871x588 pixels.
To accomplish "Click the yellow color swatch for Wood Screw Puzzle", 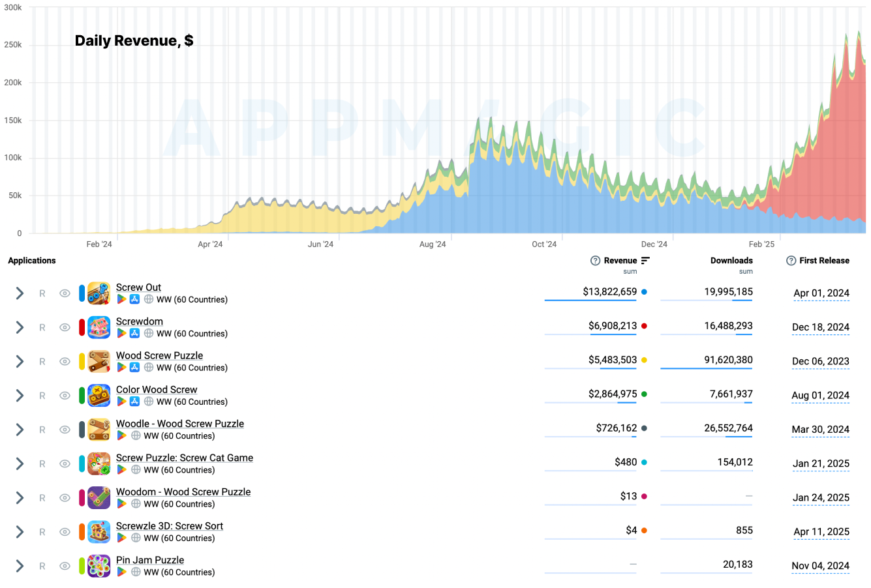I will (82, 362).
